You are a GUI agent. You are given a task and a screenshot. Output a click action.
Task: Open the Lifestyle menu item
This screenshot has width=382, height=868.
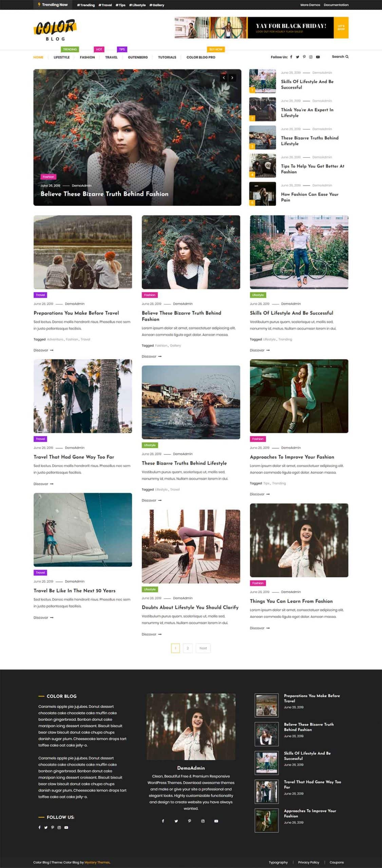(x=61, y=57)
